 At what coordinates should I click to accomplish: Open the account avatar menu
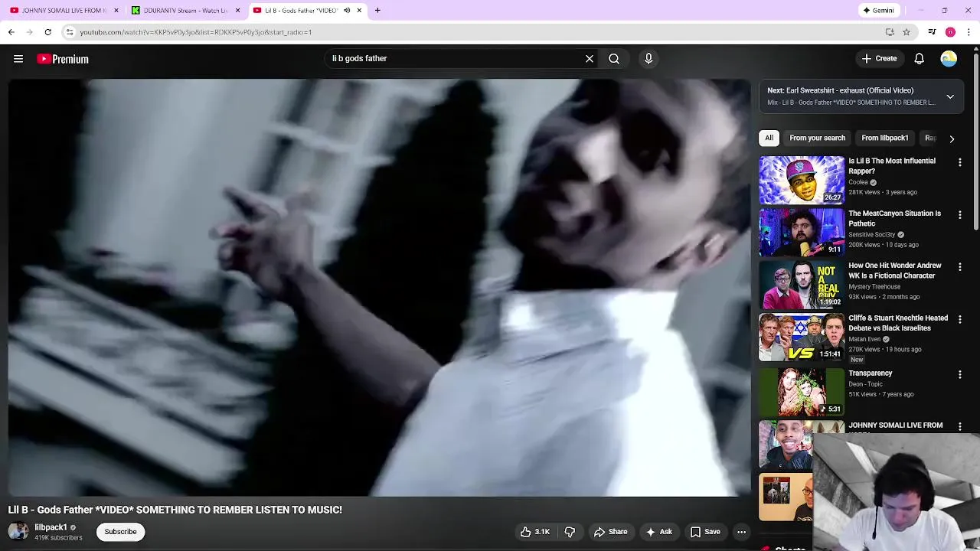(x=949, y=58)
